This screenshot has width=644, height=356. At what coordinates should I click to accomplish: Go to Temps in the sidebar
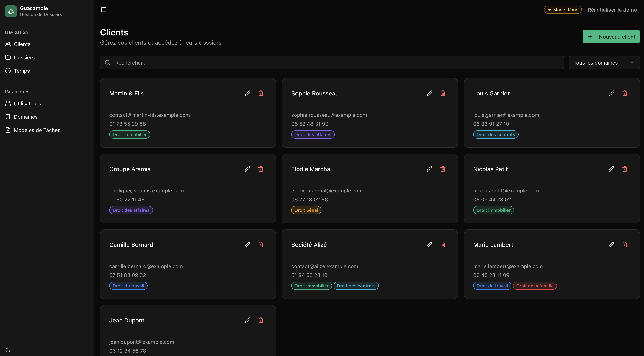(x=22, y=71)
